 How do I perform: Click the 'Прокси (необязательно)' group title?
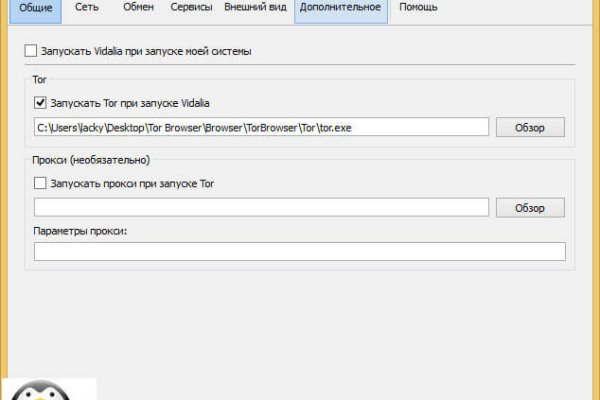91,159
